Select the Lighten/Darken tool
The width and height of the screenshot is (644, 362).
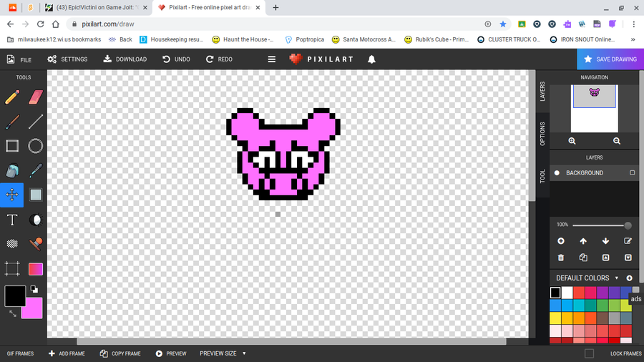pos(36,220)
